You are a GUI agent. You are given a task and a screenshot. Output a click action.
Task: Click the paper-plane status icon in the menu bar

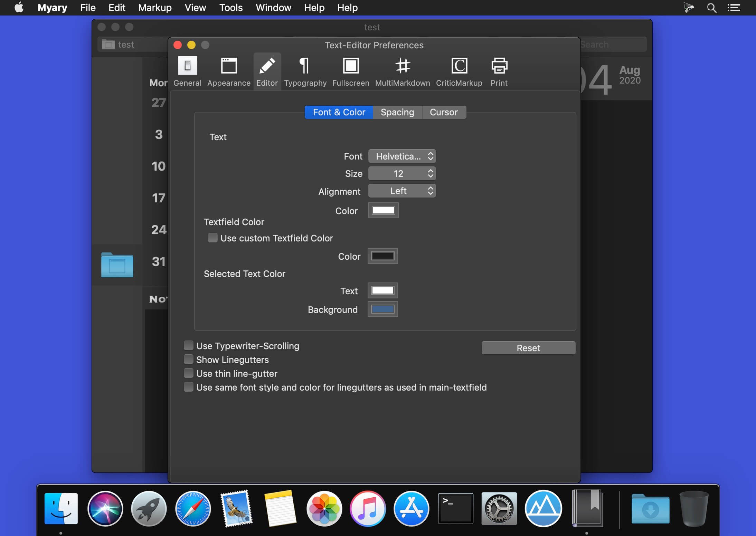point(689,8)
